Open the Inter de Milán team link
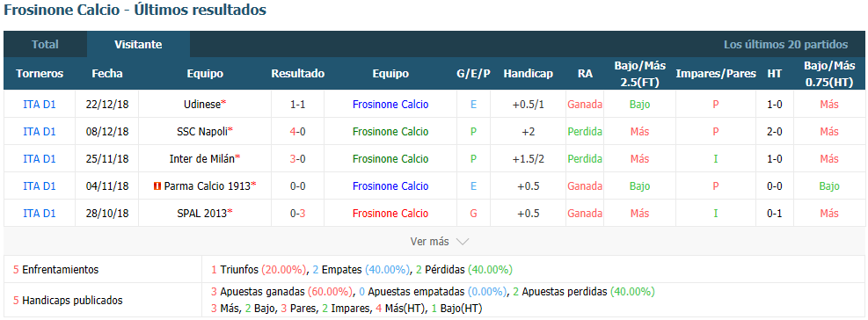This screenshot has width=868, height=320. [202, 158]
